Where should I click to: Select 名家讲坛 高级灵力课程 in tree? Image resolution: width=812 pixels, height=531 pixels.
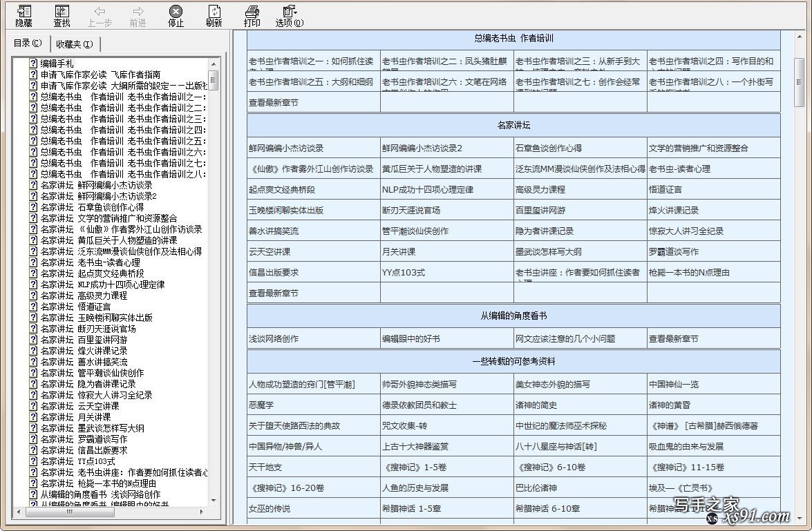[84, 296]
